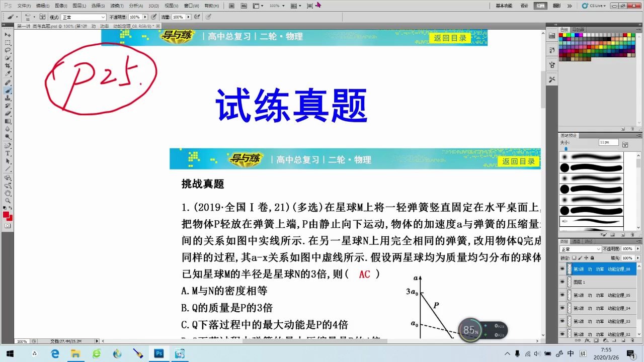
Task: Open the brush preset picker dropdown
Action: coord(34,17)
